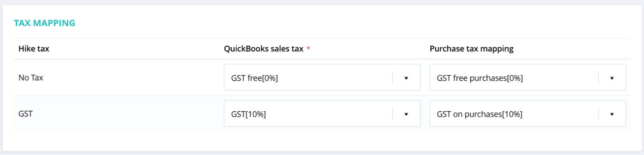The height and width of the screenshot is (155, 644).
Task: Click the GST free[0%] selected value
Action: [x=255, y=78]
